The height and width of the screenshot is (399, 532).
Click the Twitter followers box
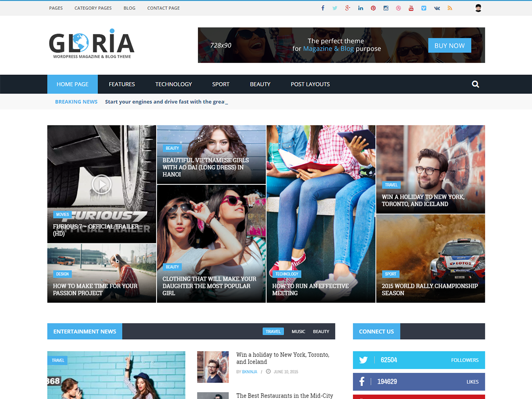419,360
